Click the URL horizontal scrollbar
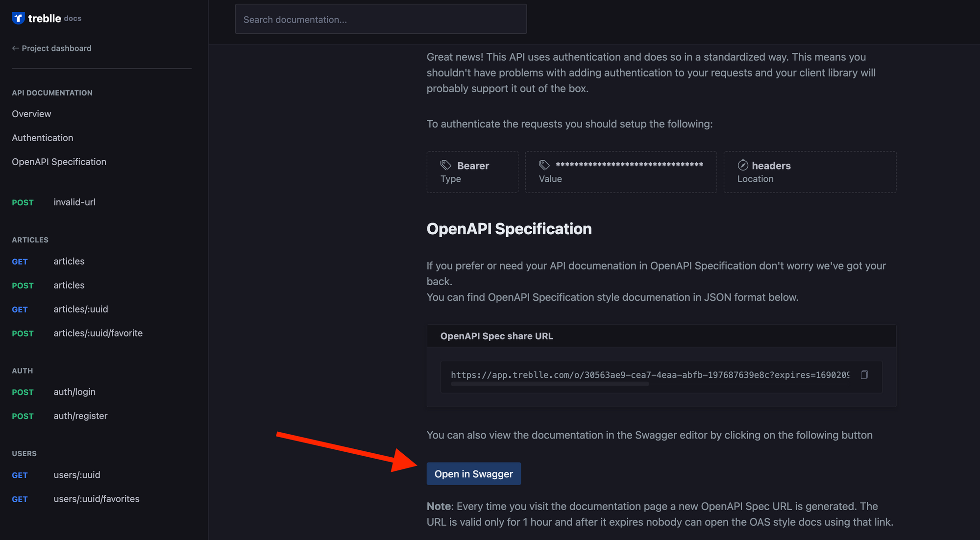 pyautogui.click(x=550, y=385)
